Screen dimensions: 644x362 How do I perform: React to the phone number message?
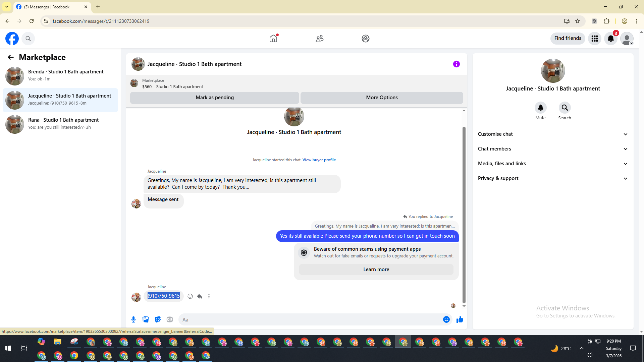click(x=190, y=296)
